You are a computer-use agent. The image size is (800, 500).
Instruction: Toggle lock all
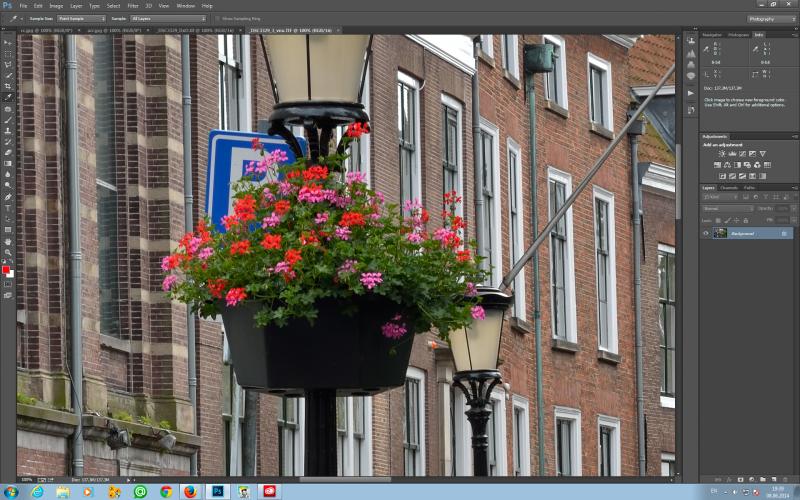coord(746,220)
